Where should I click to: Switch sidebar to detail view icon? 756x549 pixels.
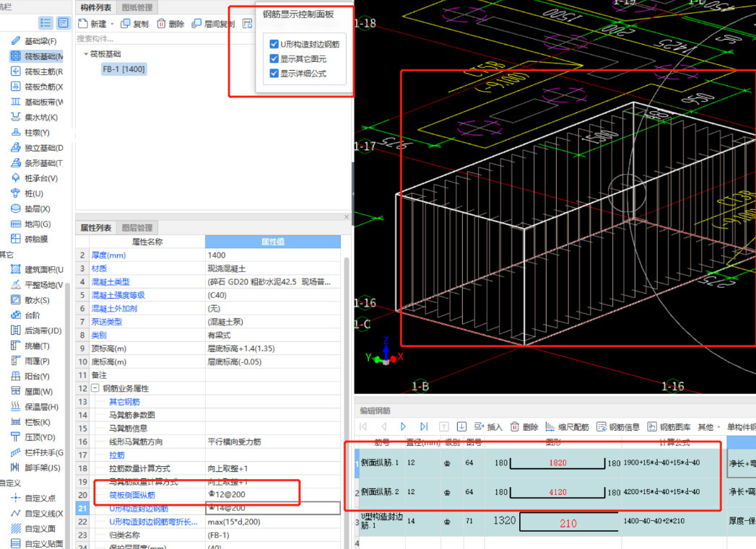[63, 22]
